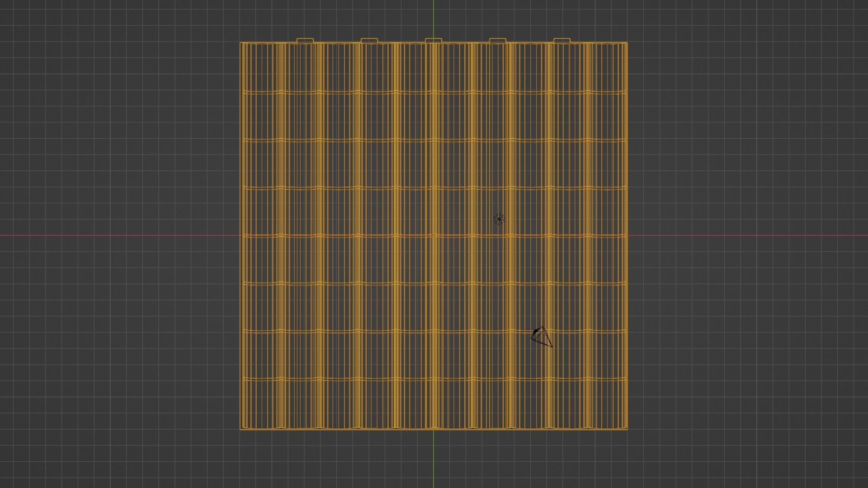This screenshot has width=868, height=488.
Task: Click the mesh origin dot at center
Action: (434, 235)
